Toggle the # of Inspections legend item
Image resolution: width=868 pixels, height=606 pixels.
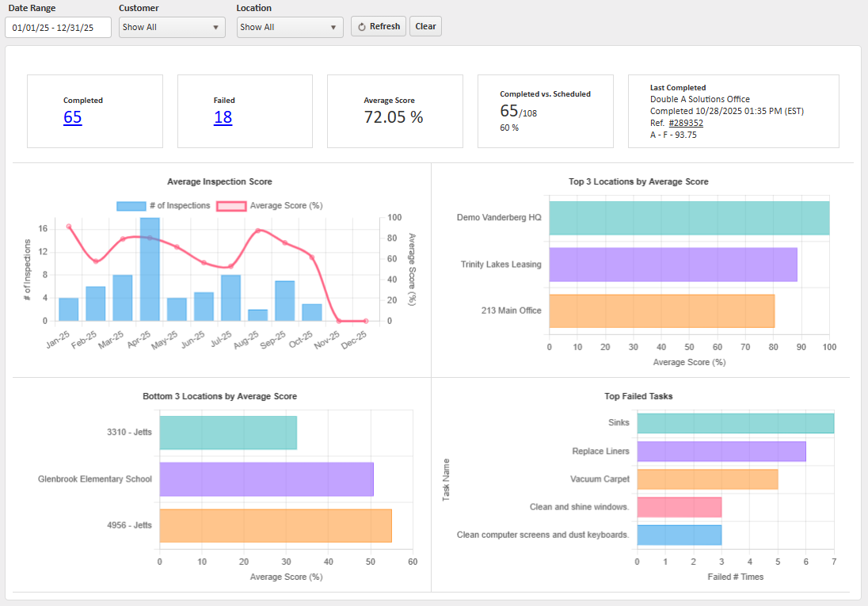[163, 206]
